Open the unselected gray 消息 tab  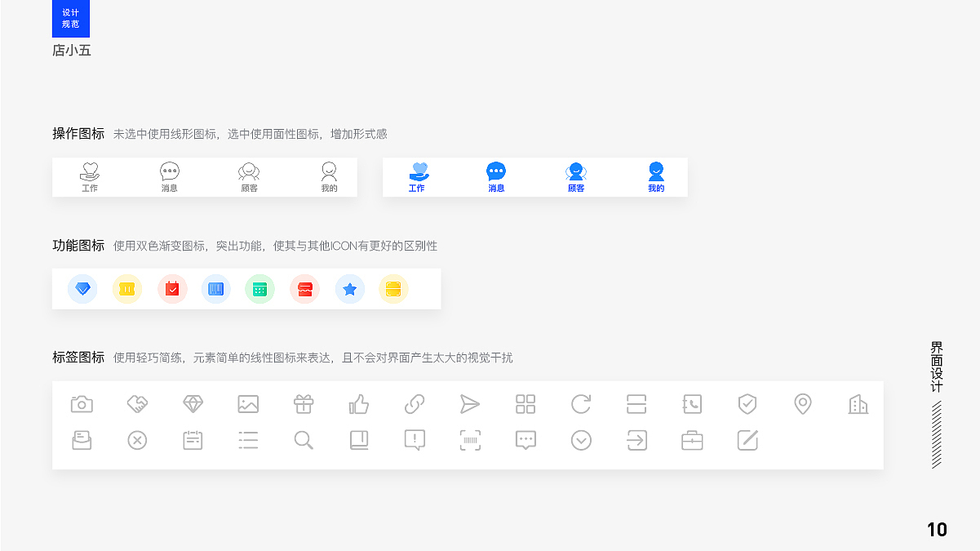click(x=170, y=177)
